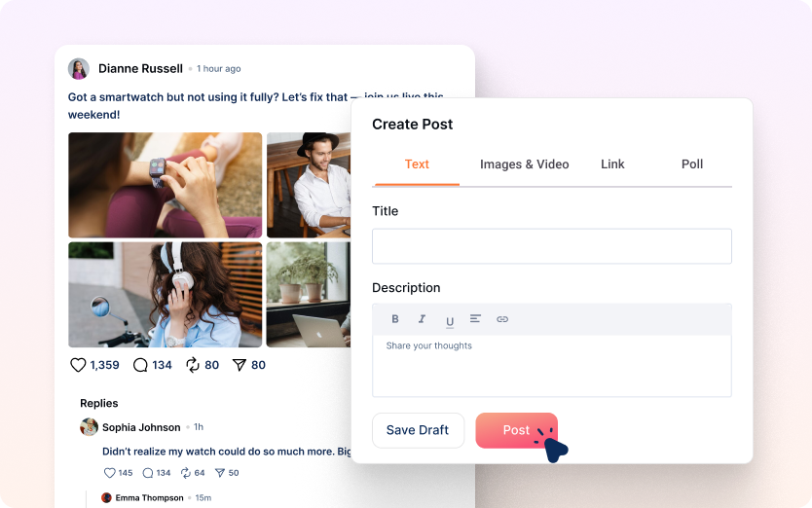Screen dimensions: 812x508
Task: Like Dianne Russell's post with heart icon
Action: coord(78,365)
